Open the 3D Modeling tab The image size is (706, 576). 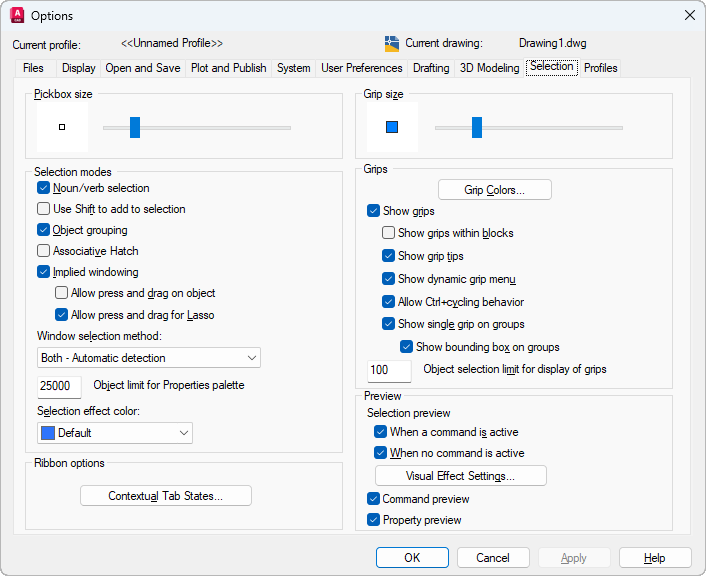coord(489,68)
